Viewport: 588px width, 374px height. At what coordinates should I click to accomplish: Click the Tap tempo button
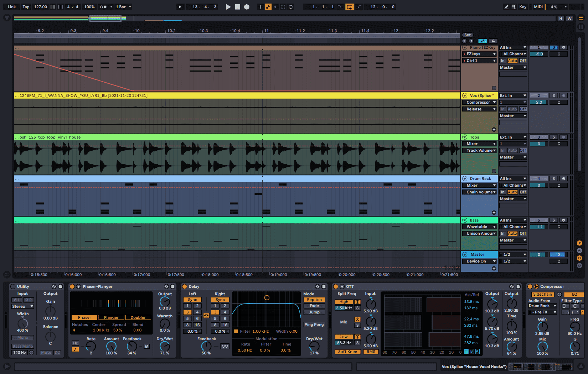26,7
